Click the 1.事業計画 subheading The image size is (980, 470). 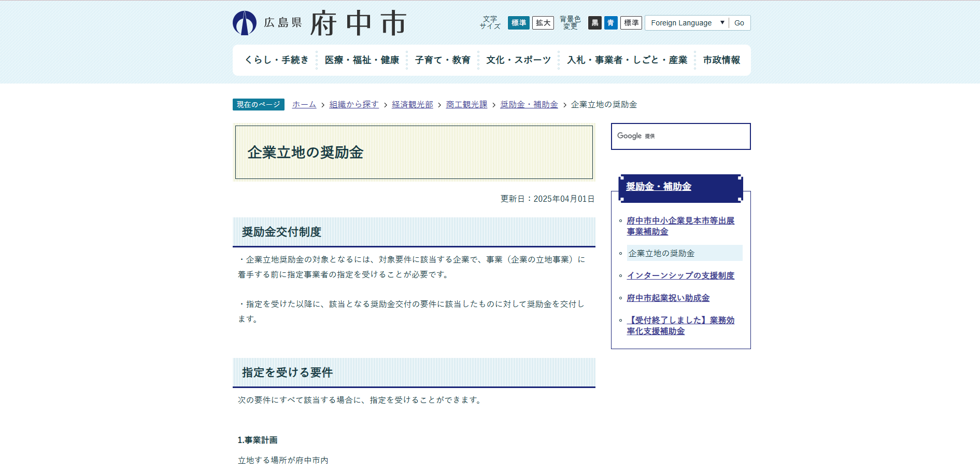pos(258,440)
